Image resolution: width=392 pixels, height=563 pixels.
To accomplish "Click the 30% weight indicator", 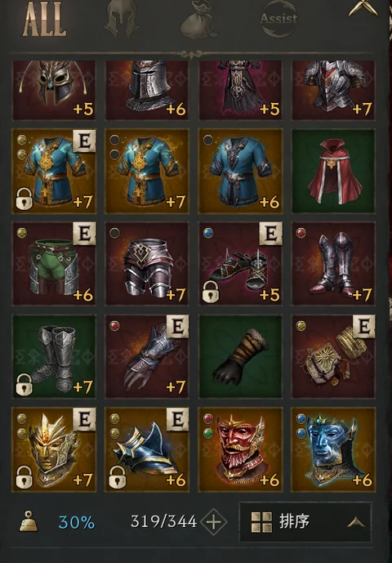I will (77, 522).
